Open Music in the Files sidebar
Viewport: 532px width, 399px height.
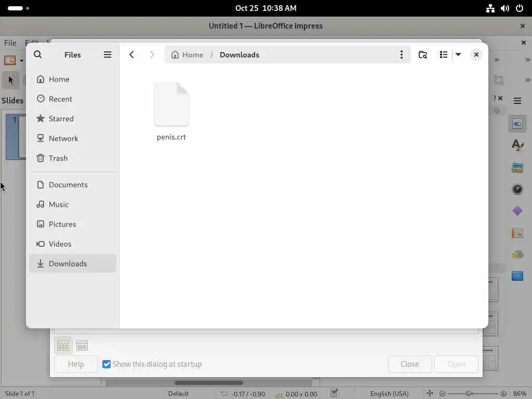[73, 204]
